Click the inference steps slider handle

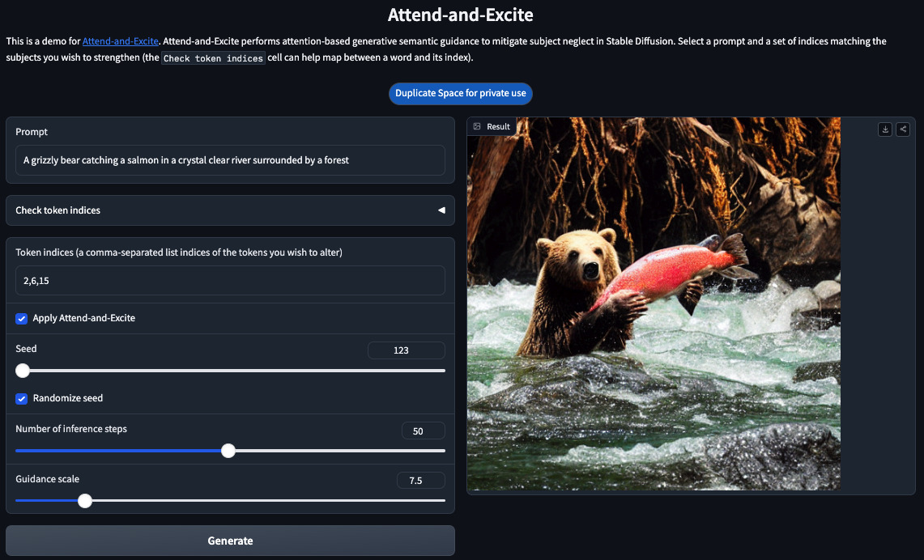click(x=228, y=451)
